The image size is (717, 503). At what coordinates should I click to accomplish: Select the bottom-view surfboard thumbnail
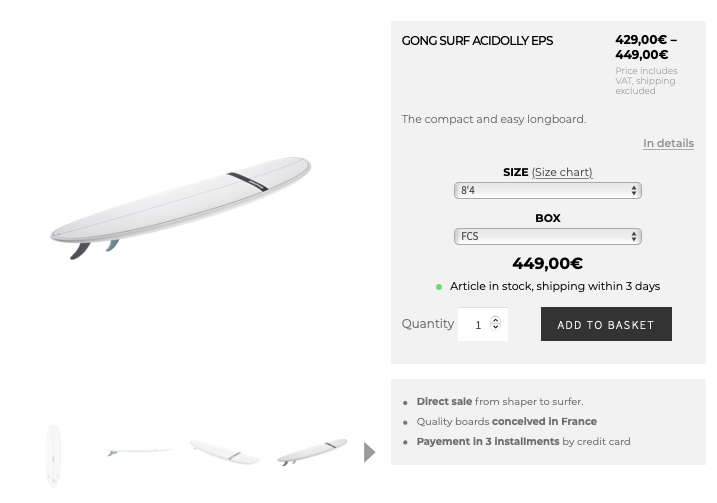225,452
